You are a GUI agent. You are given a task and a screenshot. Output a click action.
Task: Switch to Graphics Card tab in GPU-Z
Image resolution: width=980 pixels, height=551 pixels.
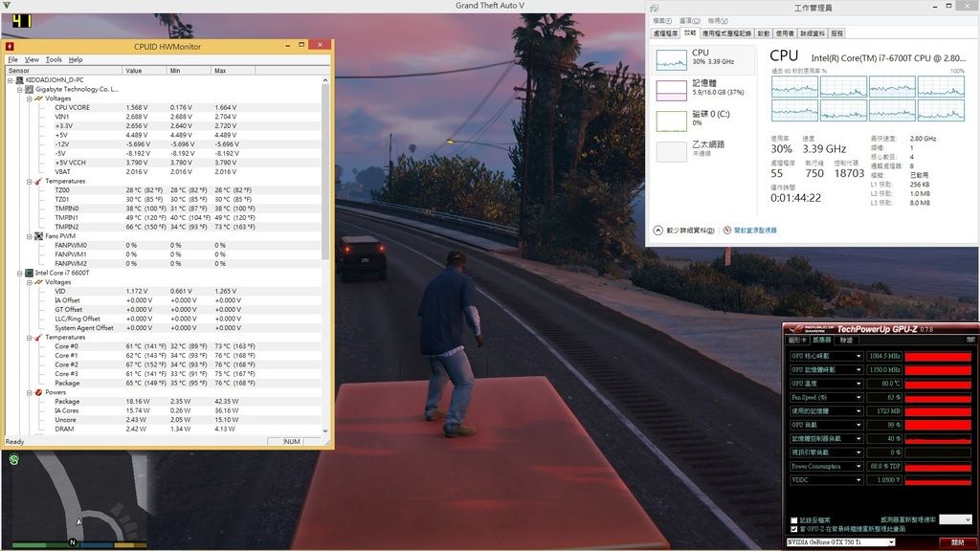(x=797, y=340)
